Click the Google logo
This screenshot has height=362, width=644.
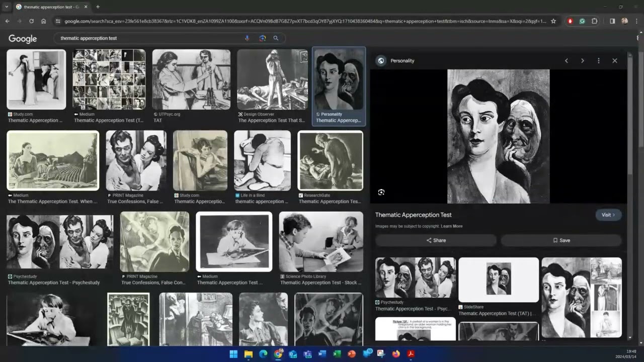tap(23, 39)
